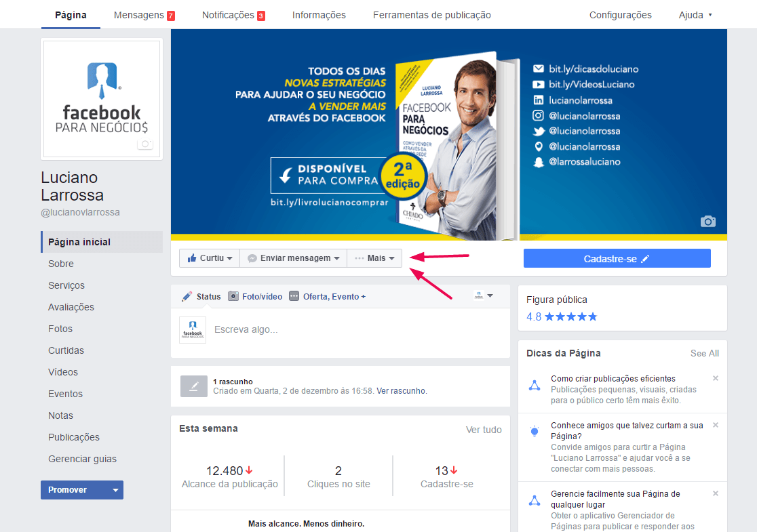This screenshot has width=757, height=532.
Task: Open the Enviar mensagem dropdown
Action: [x=294, y=258]
